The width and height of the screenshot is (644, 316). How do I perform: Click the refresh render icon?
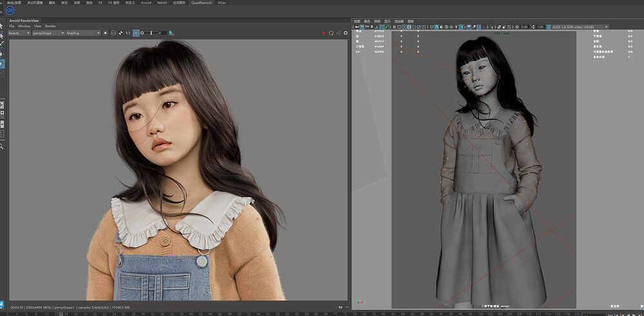331,33
